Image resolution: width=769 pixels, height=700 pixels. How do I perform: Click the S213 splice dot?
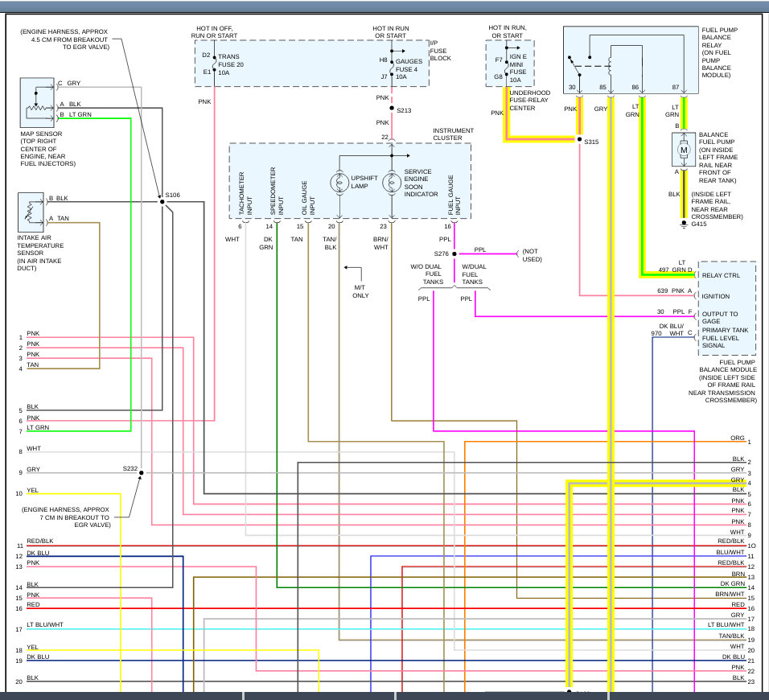pyautogui.click(x=392, y=108)
